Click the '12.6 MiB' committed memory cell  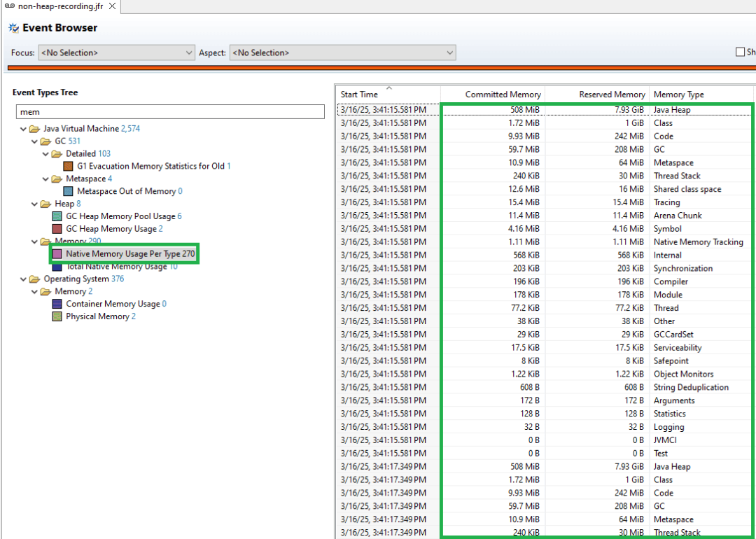click(x=524, y=189)
